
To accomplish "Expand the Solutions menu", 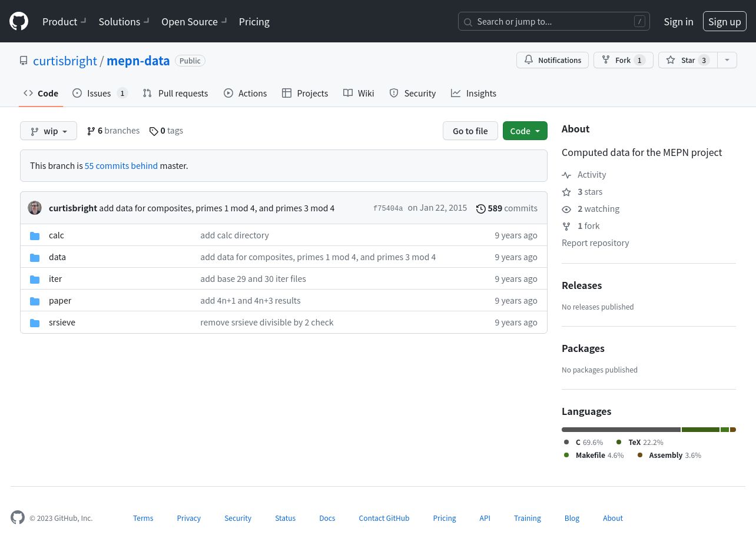I will click(x=124, y=22).
